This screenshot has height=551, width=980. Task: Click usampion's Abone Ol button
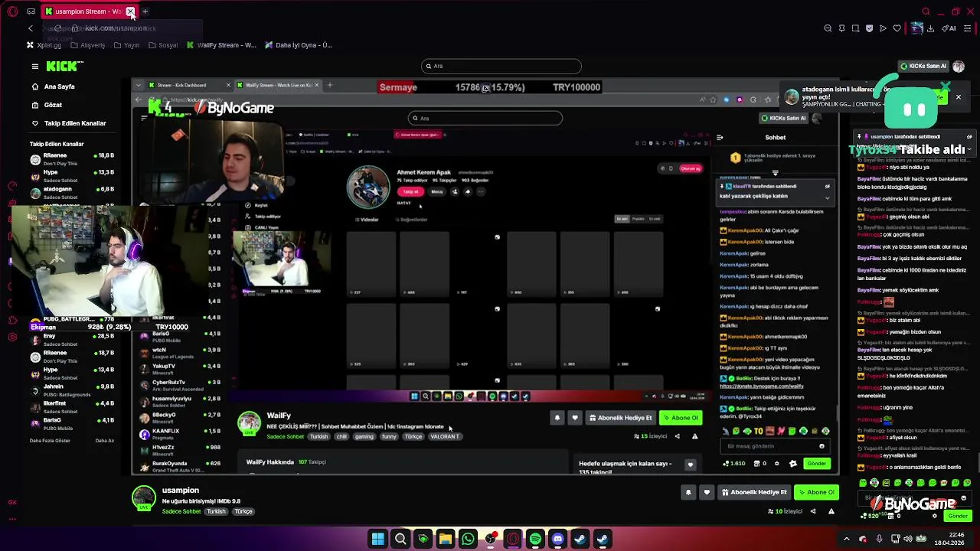816,492
